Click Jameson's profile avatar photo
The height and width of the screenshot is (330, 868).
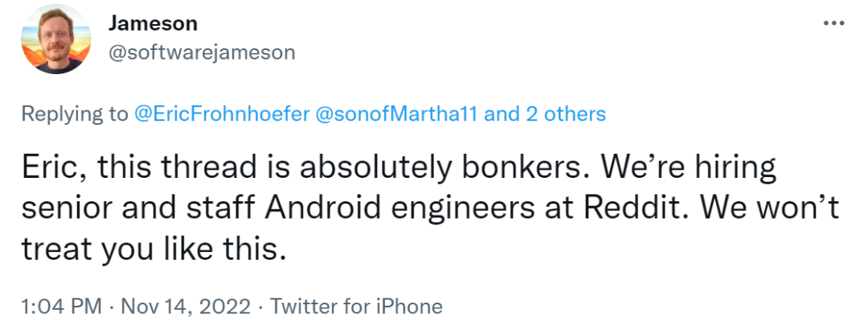click(55, 39)
